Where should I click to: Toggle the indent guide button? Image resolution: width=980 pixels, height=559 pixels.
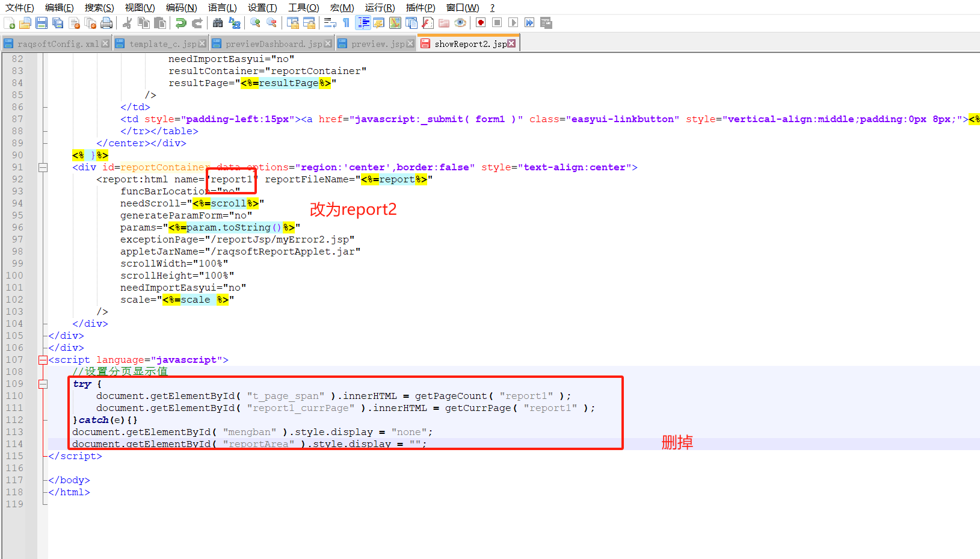[363, 23]
